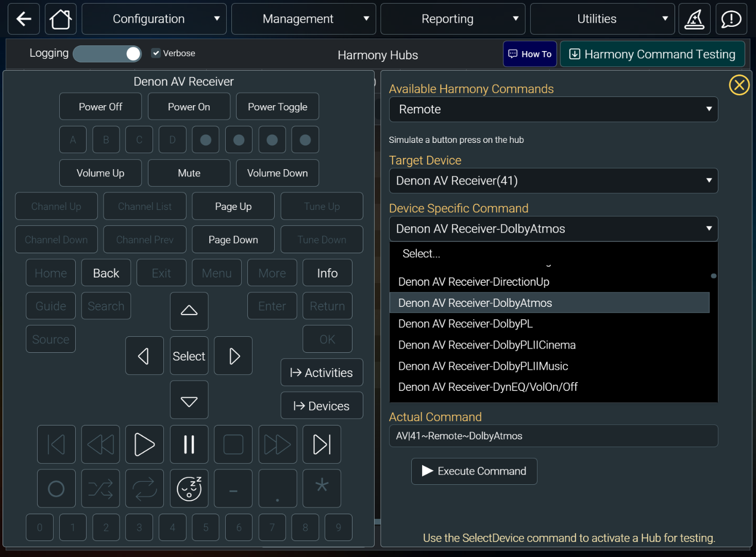756x557 pixels.
Task: Click the asterisk key button
Action: click(x=322, y=488)
